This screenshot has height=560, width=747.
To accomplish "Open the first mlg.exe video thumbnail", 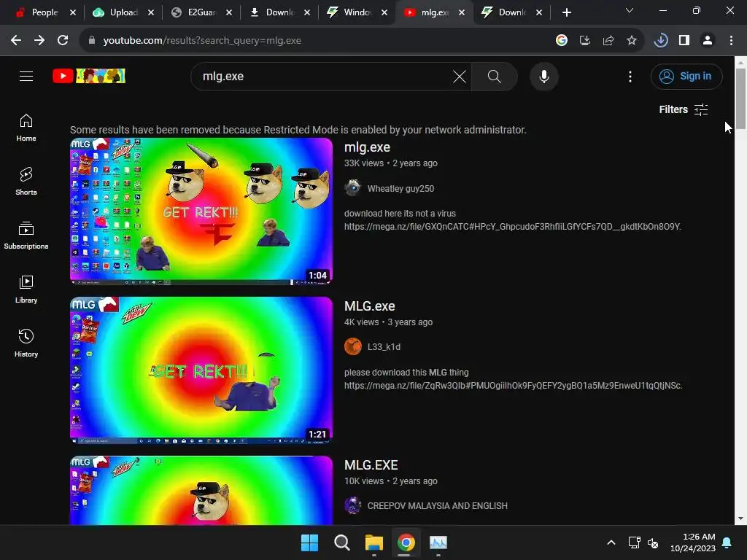I will pyautogui.click(x=201, y=211).
